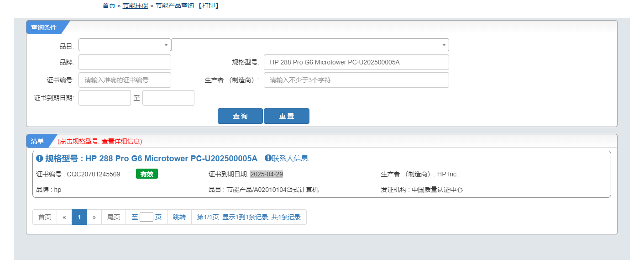The image size is (644, 260).
Task: Open the 联系人信息 contact link
Action: (x=290, y=158)
